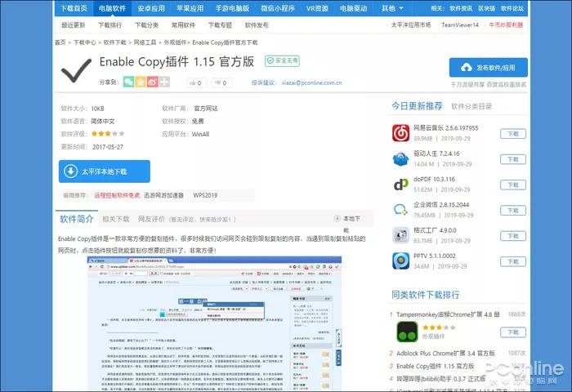The width and height of the screenshot is (572, 392).
Task: Click the 安全无毒 safety badge
Action: [x=283, y=61]
